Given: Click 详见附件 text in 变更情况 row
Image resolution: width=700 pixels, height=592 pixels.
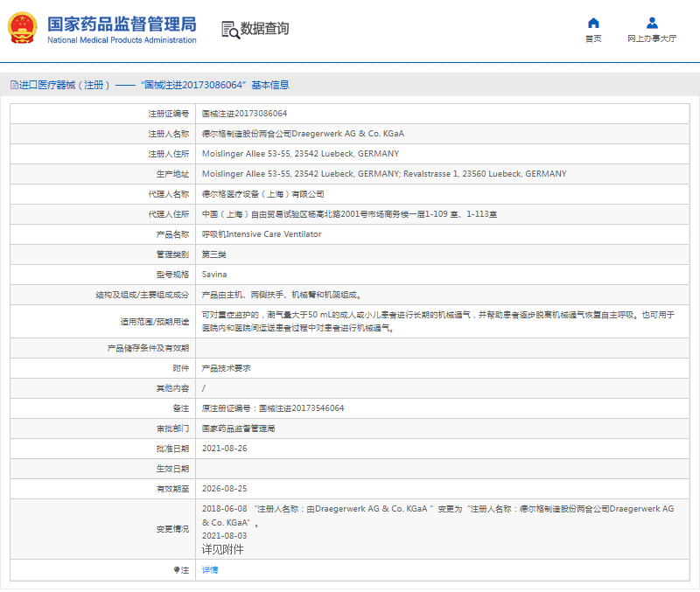Looking at the screenshot, I should pyautogui.click(x=222, y=549).
